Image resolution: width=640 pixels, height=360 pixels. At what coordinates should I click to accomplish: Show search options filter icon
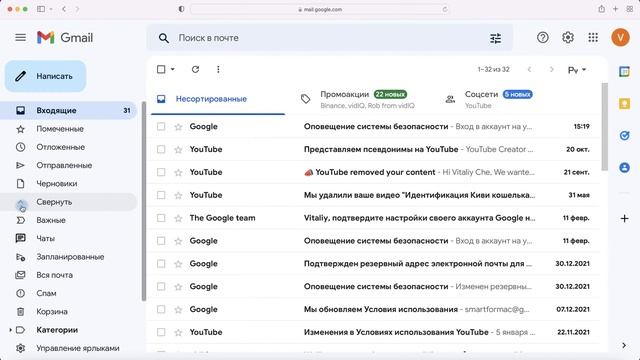(496, 38)
